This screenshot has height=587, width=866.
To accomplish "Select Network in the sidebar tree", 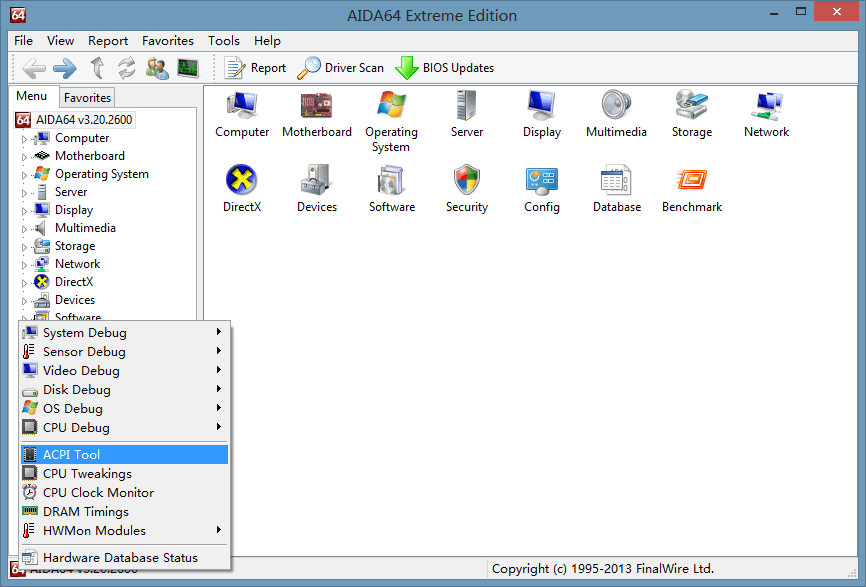I will [77, 264].
